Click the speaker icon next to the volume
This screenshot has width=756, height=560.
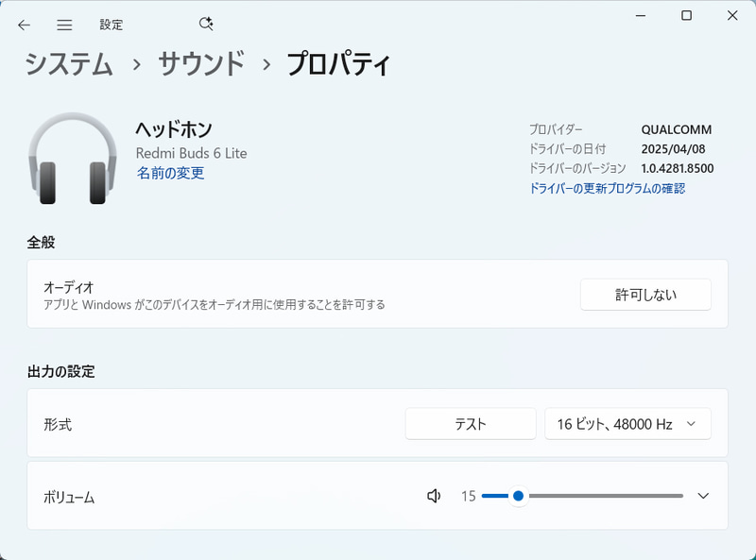tap(433, 495)
